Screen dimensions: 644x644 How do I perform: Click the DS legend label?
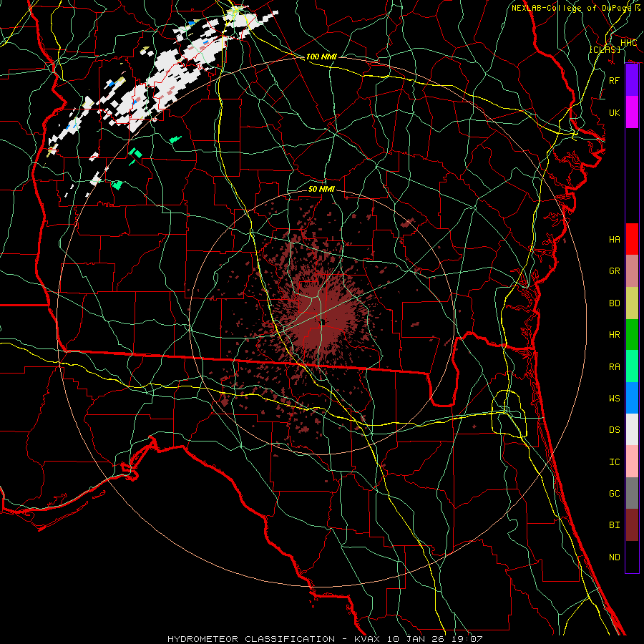[614, 430]
